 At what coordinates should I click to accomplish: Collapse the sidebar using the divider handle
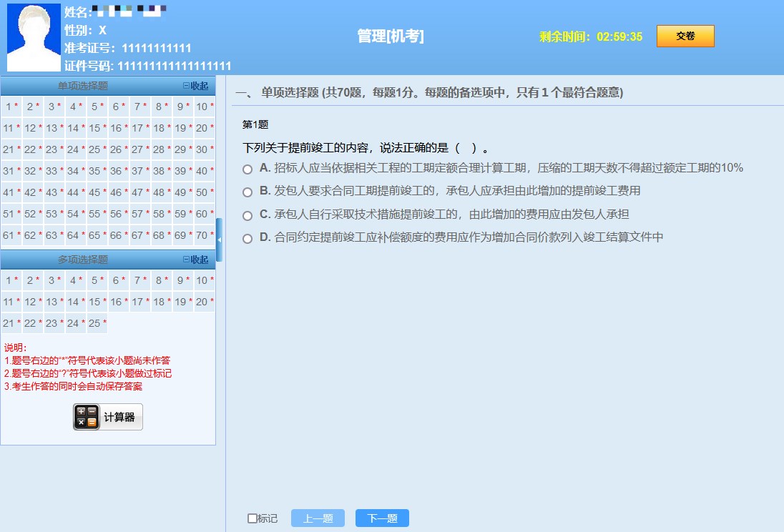pyautogui.click(x=219, y=240)
